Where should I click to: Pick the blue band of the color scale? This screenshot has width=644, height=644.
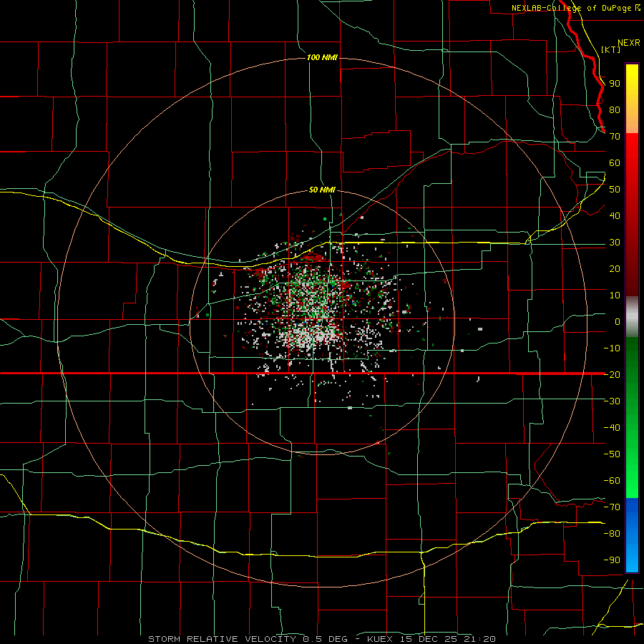pos(632,535)
